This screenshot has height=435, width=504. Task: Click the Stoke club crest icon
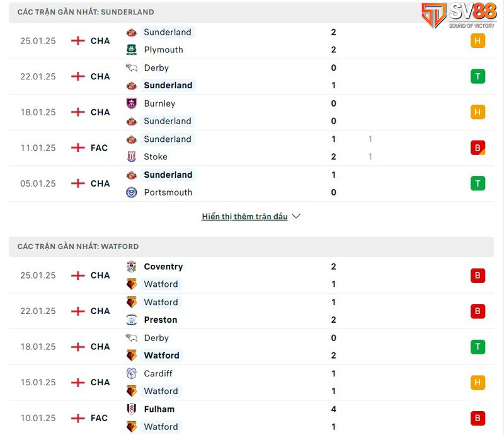pos(132,156)
